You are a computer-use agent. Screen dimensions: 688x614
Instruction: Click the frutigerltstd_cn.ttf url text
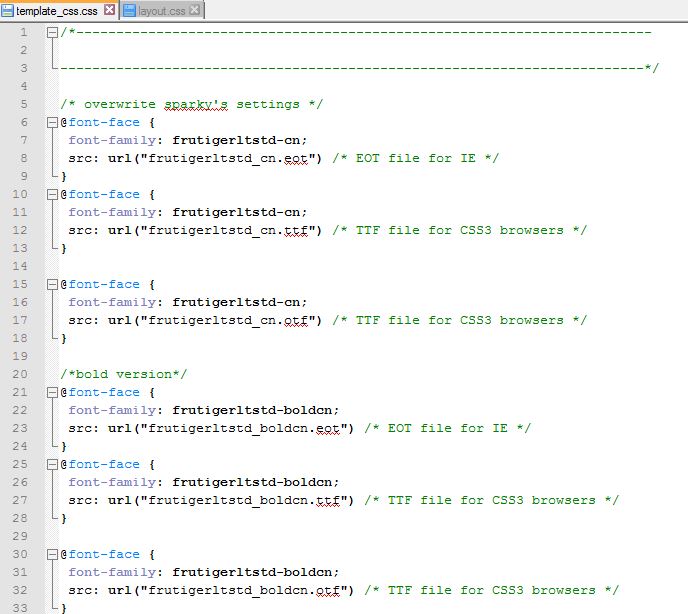click(x=228, y=230)
